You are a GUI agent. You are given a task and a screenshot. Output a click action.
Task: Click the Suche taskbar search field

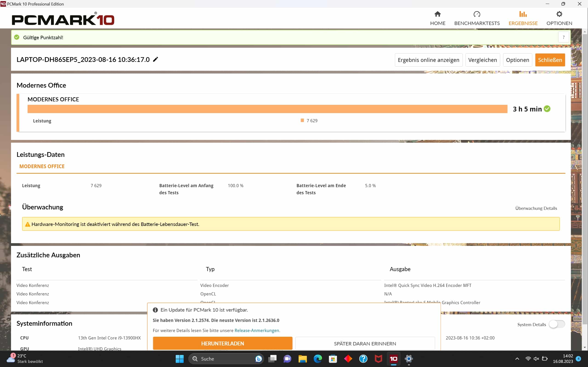pos(223,359)
